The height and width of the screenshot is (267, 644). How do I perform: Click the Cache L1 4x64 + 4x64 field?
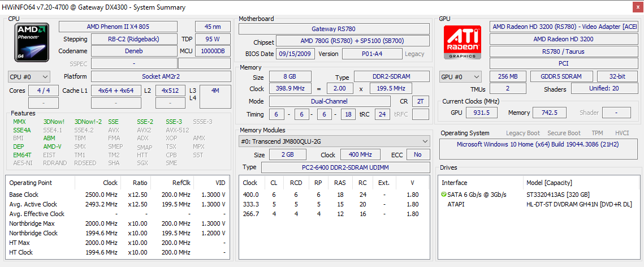(115, 91)
